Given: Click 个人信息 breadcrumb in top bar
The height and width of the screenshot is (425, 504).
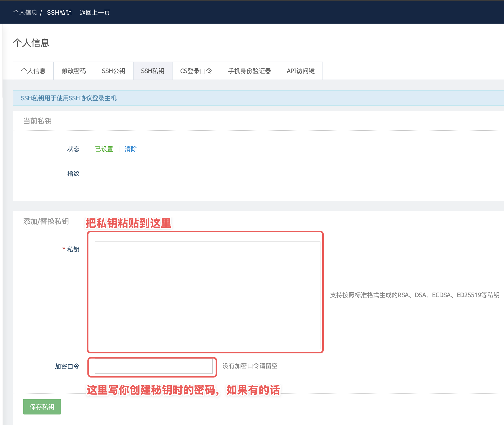Looking at the screenshot, I should 25,12.
